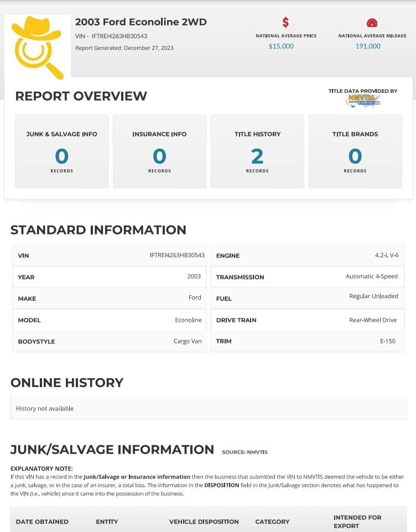Click the Year value 2003
416x532 pixels.
click(x=194, y=276)
